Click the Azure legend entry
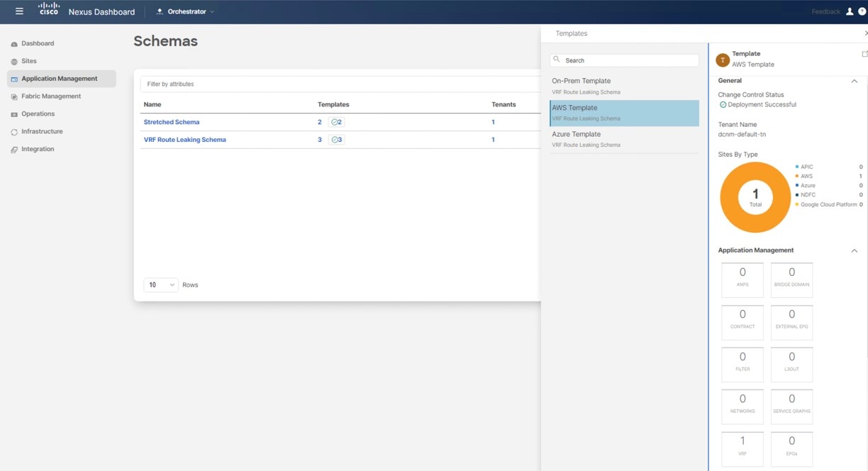The height and width of the screenshot is (471, 868). point(806,186)
